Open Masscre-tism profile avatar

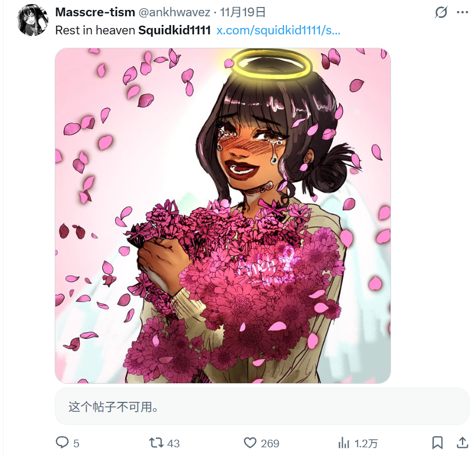click(33, 20)
